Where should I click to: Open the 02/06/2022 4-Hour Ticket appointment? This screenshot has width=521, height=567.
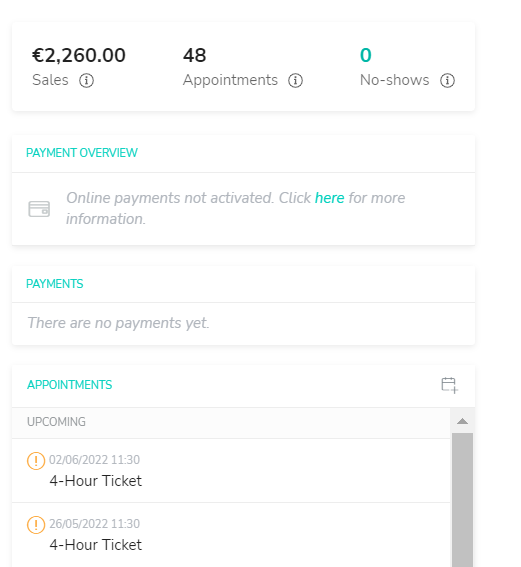tap(231, 470)
